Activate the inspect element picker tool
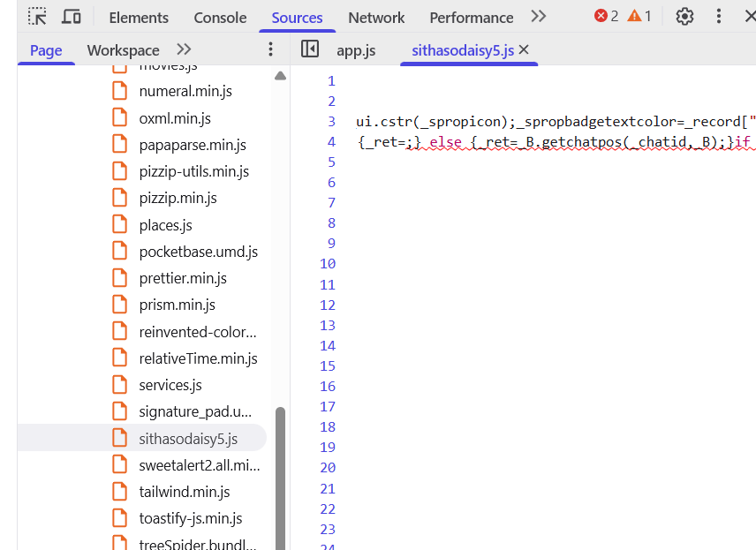Screen dimensions: 756x550 36,16
